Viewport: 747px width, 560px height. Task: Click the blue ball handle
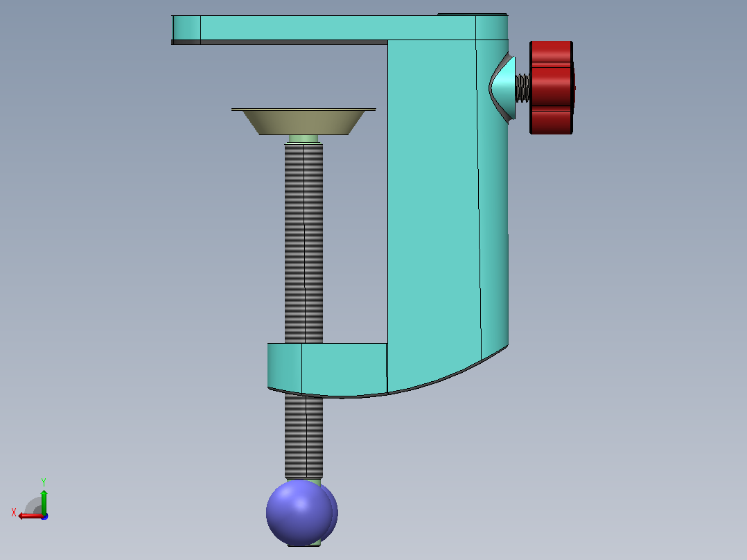[301, 513]
